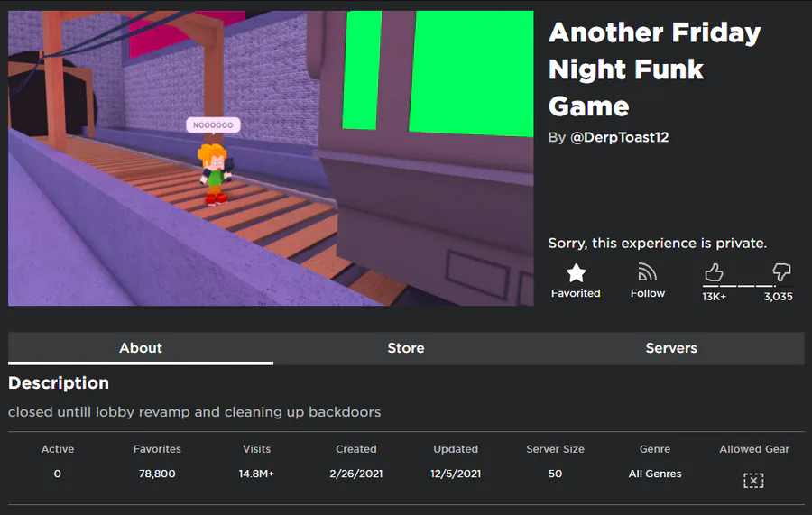This screenshot has height=515, width=812.
Task: Click the Created column label
Action: (356, 449)
